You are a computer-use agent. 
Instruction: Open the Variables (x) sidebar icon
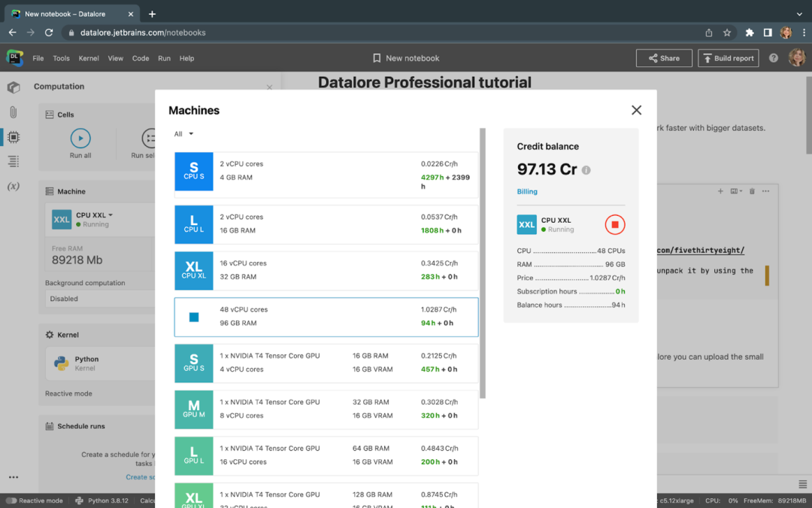[14, 186]
